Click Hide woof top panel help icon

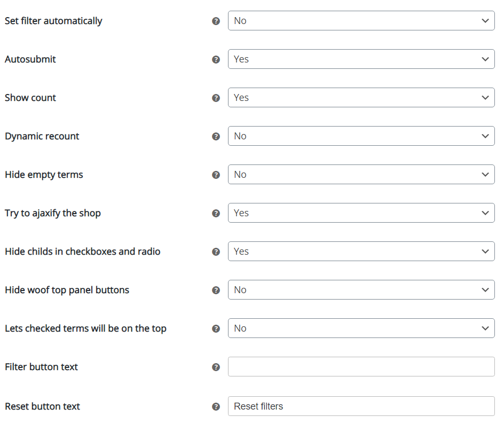coord(216,290)
